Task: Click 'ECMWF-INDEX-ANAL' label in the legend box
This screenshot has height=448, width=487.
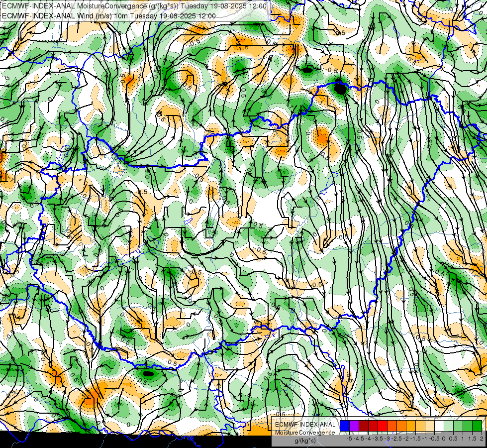Action: point(305,425)
